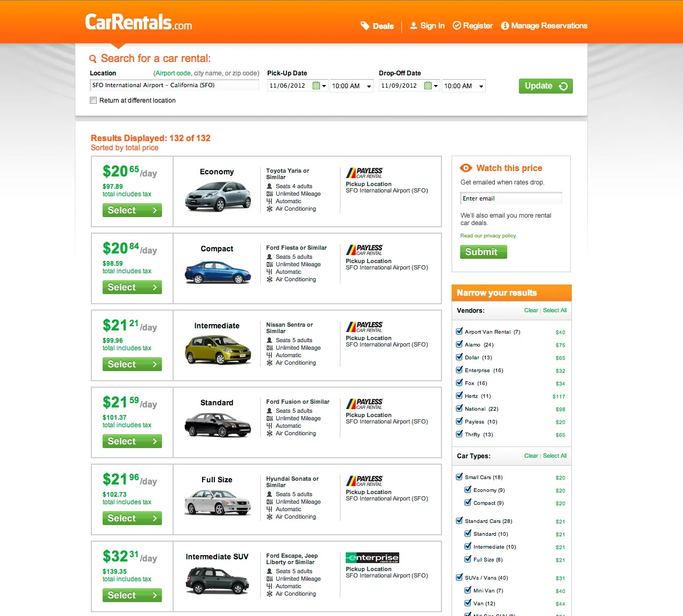Open the pick-up date calendar icon
The width and height of the screenshot is (683, 616).
click(x=316, y=86)
